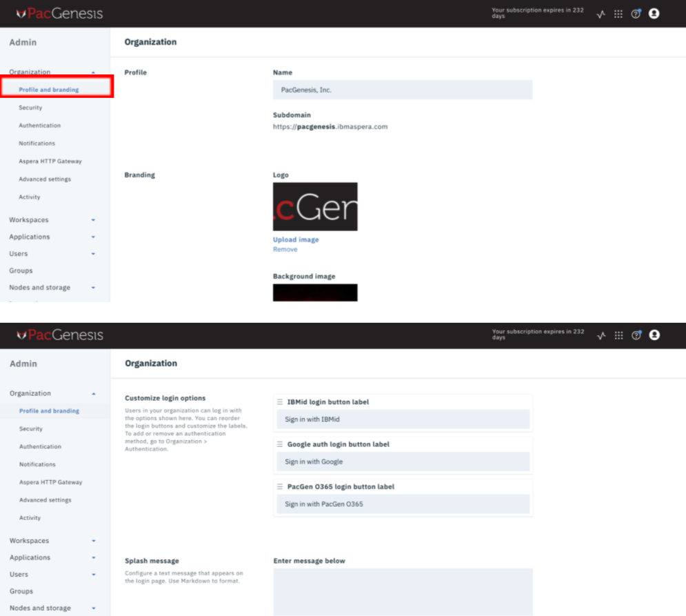This screenshot has width=686, height=616.
Task: Collapse the Organization section in the lower screenshot sidebar
Action: pos(94,394)
